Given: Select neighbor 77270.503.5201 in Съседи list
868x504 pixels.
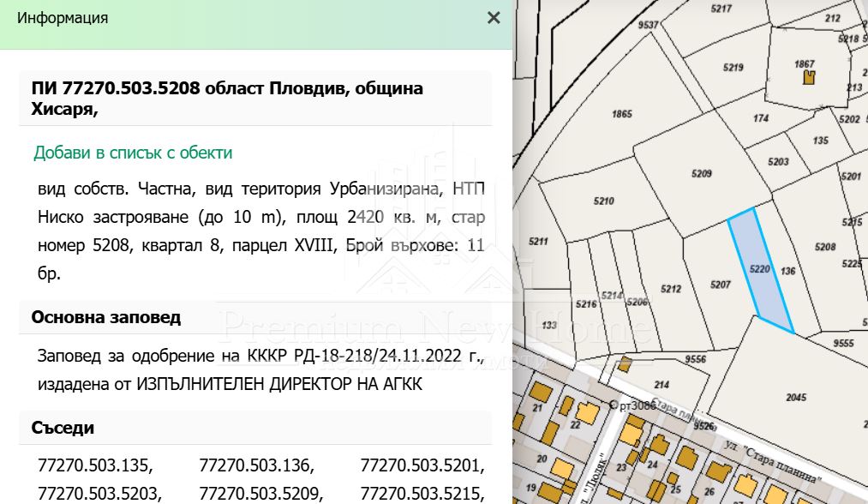Looking at the screenshot, I should click(x=422, y=466).
